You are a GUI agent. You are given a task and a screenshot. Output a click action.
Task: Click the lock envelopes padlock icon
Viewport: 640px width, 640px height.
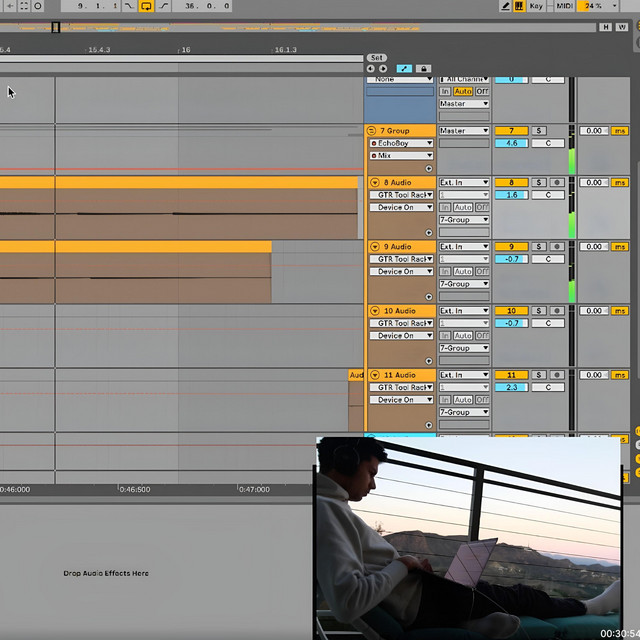(x=423, y=68)
